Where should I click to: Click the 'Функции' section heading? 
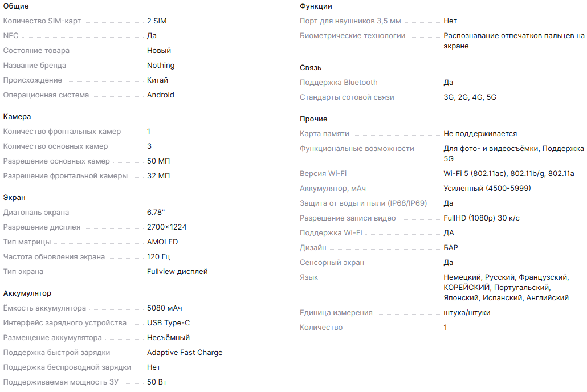tap(316, 6)
